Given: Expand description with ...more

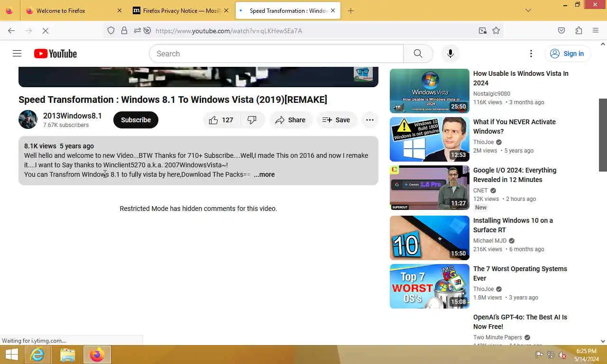Looking at the screenshot, I should click(x=264, y=174).
